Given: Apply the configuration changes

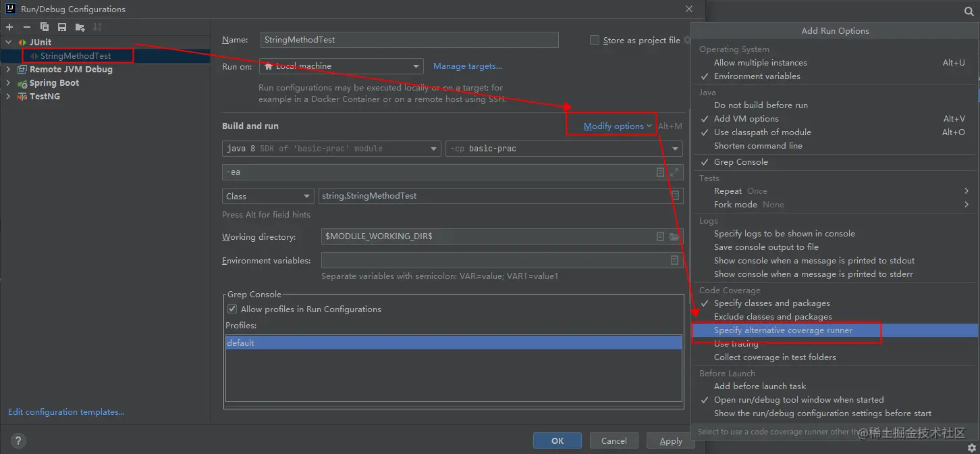Looking at the screenshot, I should 670,440.
